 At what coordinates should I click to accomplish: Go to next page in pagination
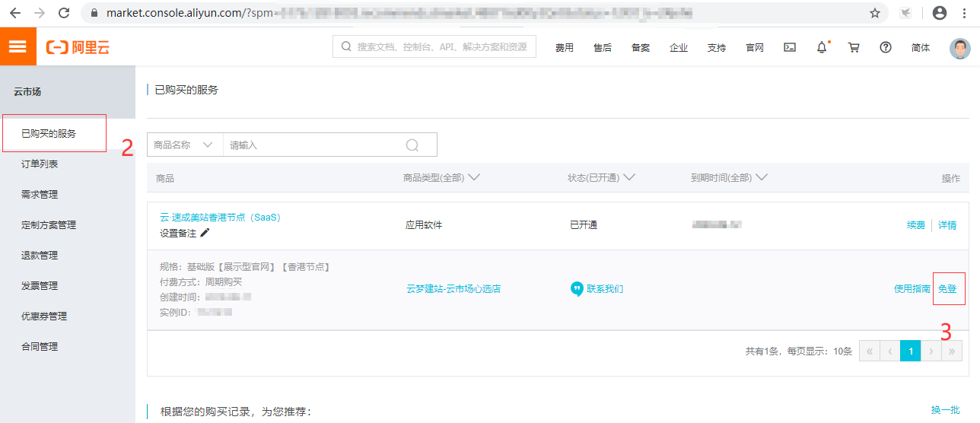931,351
